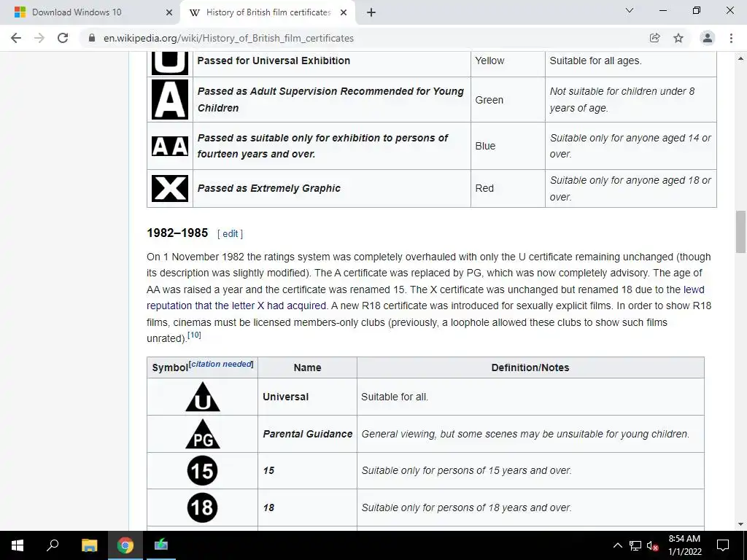The height and width of the screenshot is (560, 747).
Task: Reload the Wikipedia page
Action: 63,38
